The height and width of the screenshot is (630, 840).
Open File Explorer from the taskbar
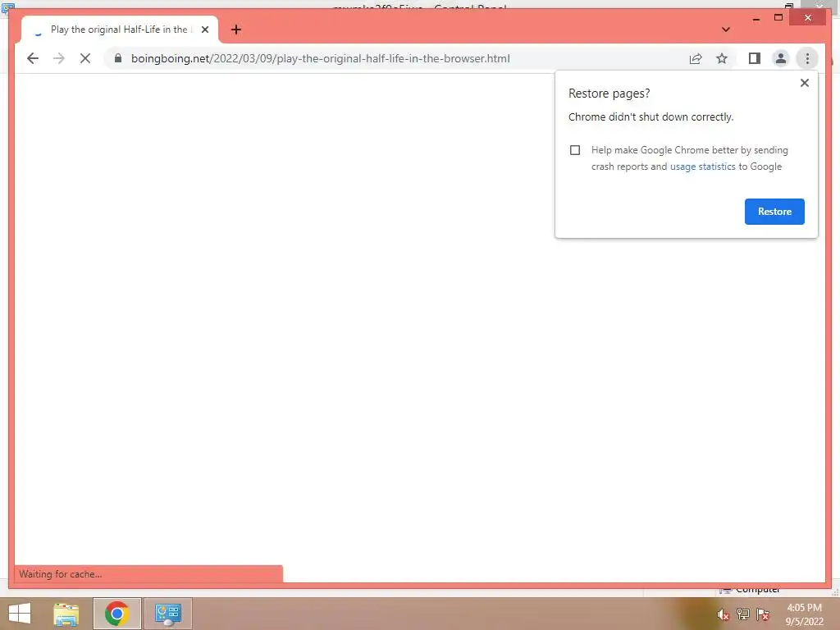[x=66, y=614]
